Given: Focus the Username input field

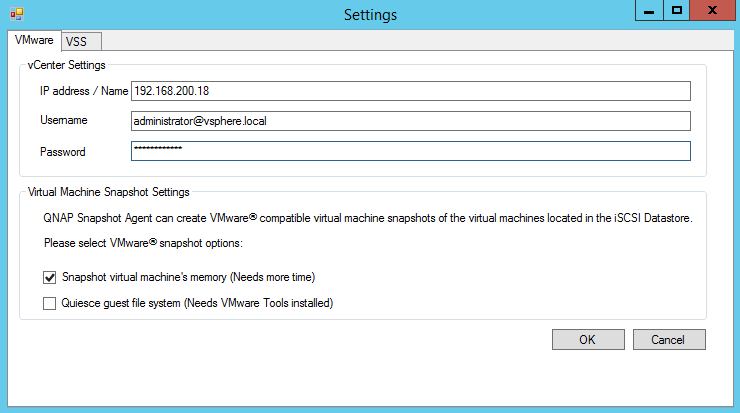Looking at the screenshot, I should tap(411, 121).
